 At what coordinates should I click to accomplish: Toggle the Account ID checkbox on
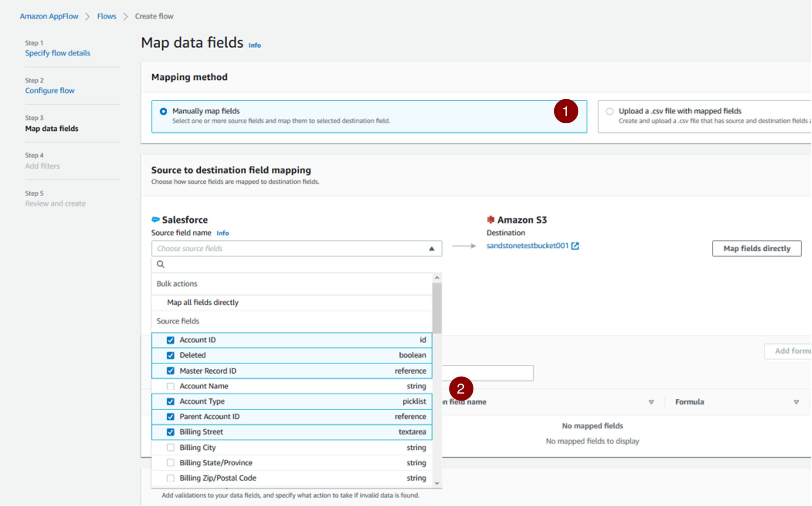pos(170,339)
